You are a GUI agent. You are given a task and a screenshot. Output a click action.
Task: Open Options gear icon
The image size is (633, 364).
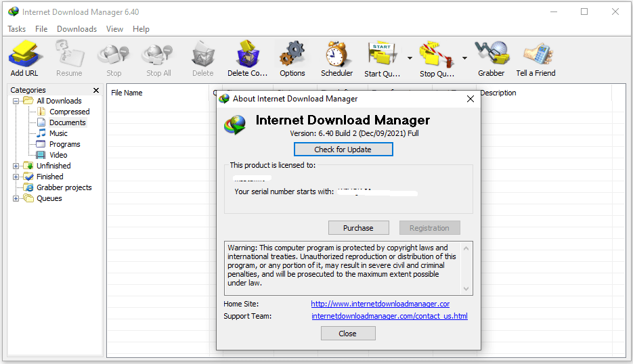pos(292,53)
